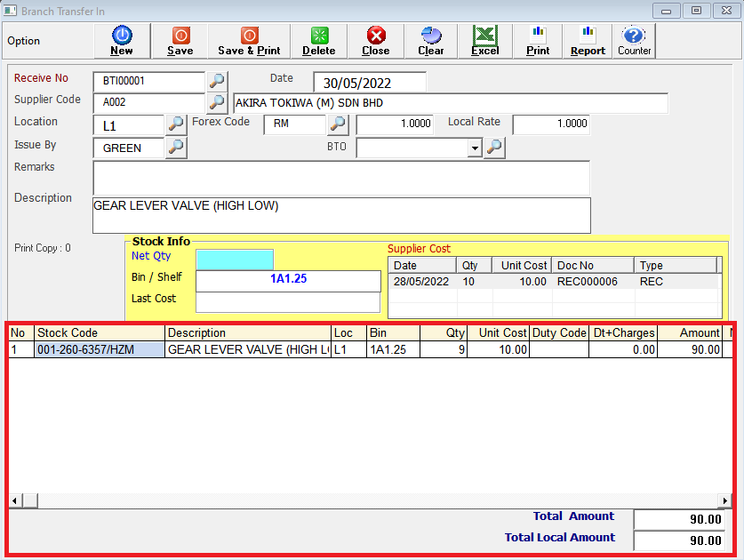Click the Local Rate field
744x560 pixels.
(551, 124)
